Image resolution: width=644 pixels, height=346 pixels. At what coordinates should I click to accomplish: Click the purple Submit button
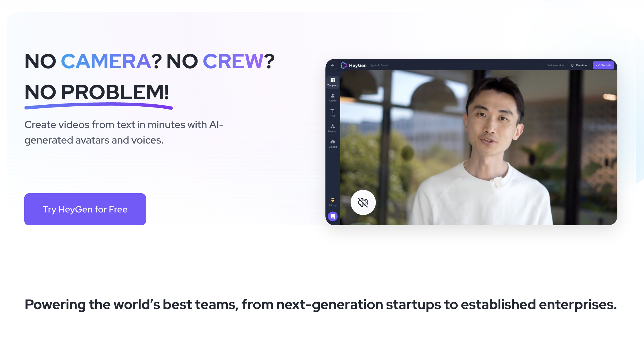(603, 65)
